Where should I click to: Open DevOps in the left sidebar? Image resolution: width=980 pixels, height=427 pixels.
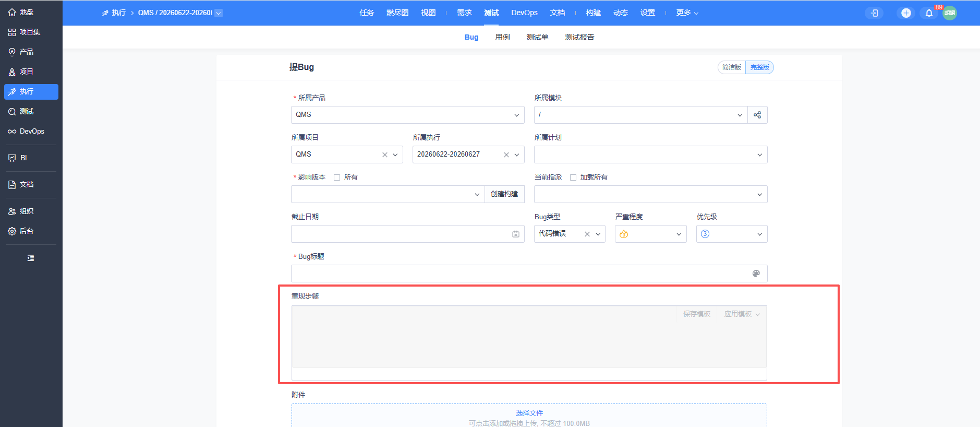tap(31, 132)
